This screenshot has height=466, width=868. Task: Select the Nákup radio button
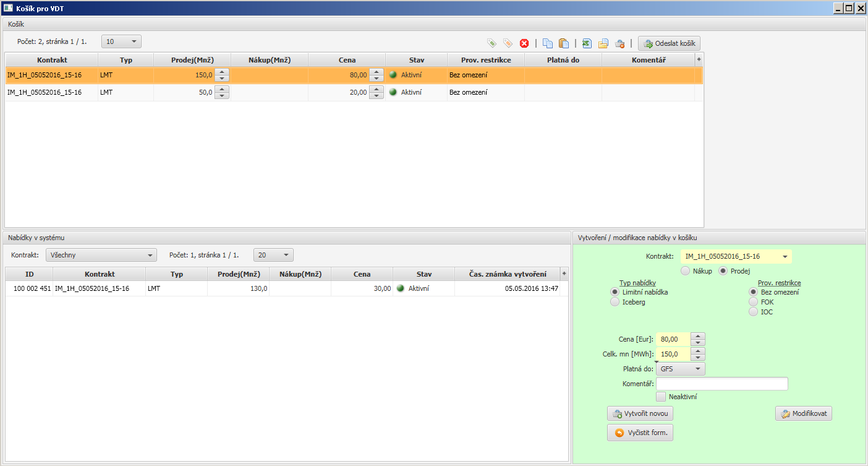685,271
